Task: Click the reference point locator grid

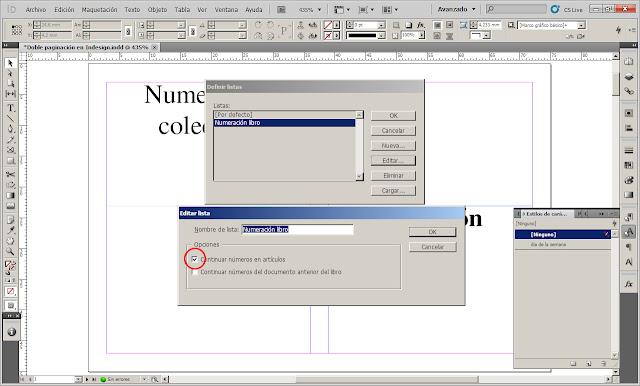Action: [x=17, y=30]
